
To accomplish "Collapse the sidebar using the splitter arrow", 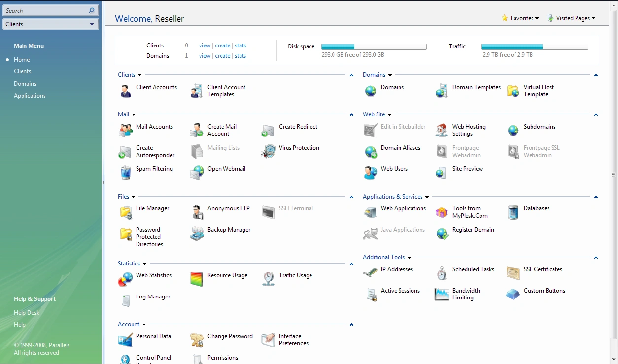I will pyautogui.click(x=103, y=182).
